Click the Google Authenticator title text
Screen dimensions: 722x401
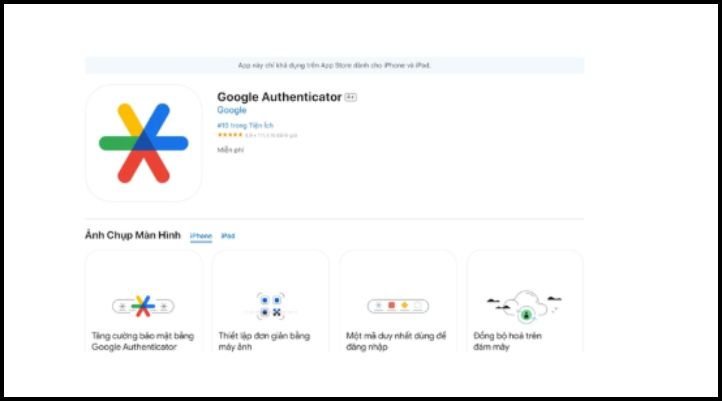click(x=279, y=97)
